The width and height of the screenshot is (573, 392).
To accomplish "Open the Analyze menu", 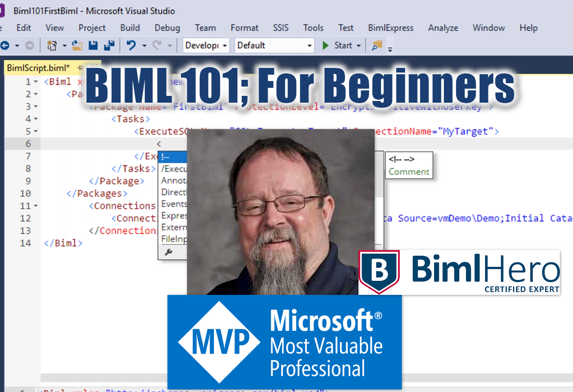I will tap(443, 28).
